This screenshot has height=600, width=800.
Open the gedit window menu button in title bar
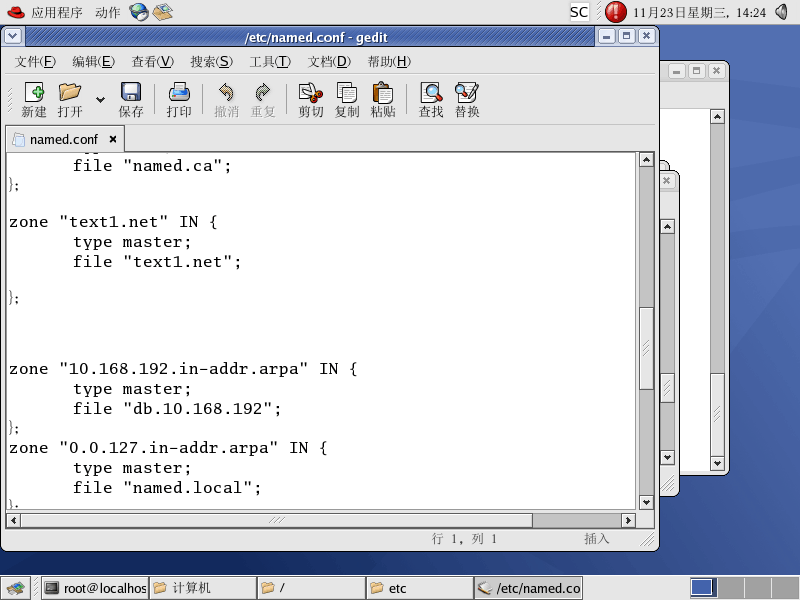pos(12,36)
